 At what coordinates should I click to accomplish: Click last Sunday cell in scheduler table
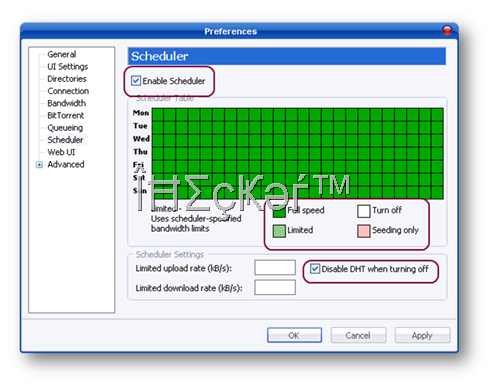tap(437, 193)
